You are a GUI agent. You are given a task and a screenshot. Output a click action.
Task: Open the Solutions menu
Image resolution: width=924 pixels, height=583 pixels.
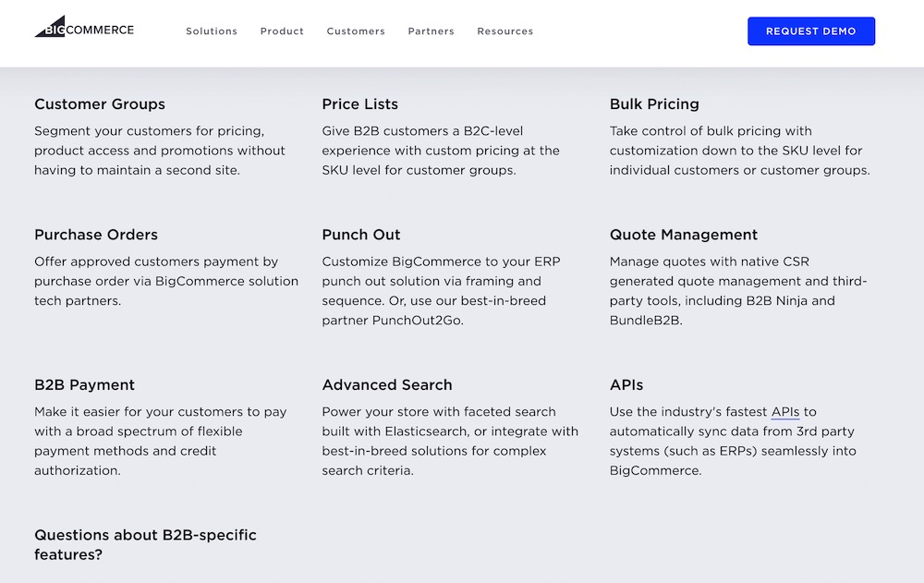click(212, 31)
